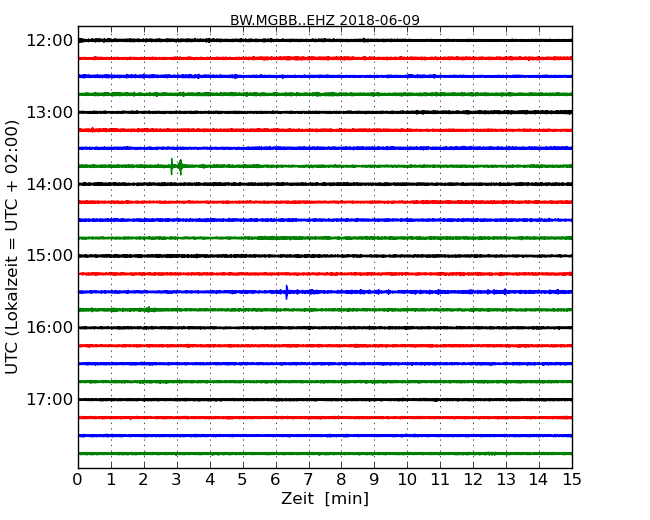
Task: Click the x-axis label Zeit [min]
Action: (325, 498)
